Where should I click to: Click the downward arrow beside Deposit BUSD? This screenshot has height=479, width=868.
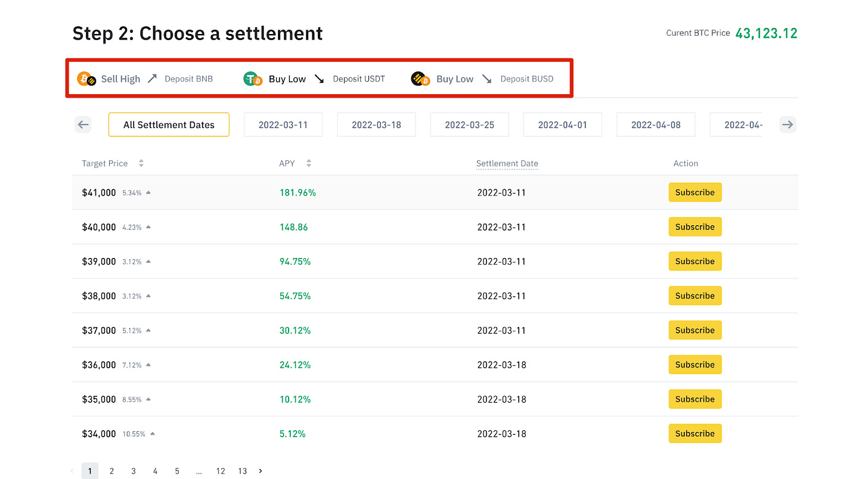[x=486, y=79]
